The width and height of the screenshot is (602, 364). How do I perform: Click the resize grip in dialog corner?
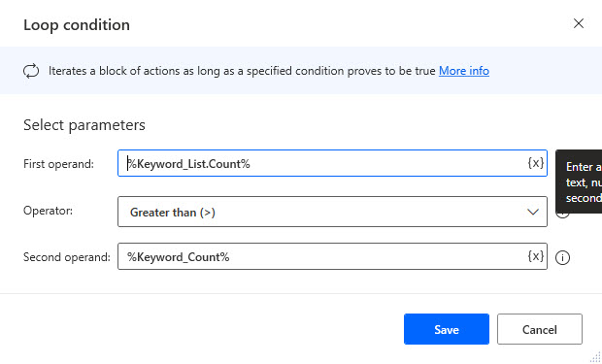[595, 357]
